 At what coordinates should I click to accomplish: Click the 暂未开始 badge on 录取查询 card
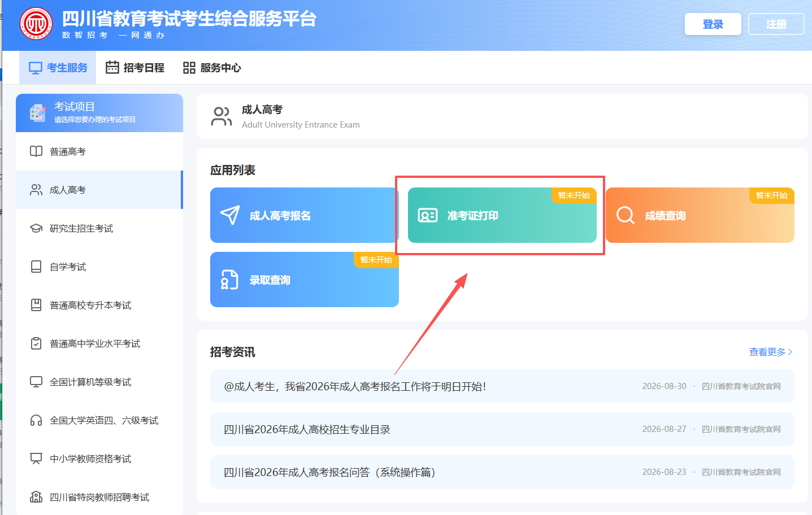coord(376,260)
